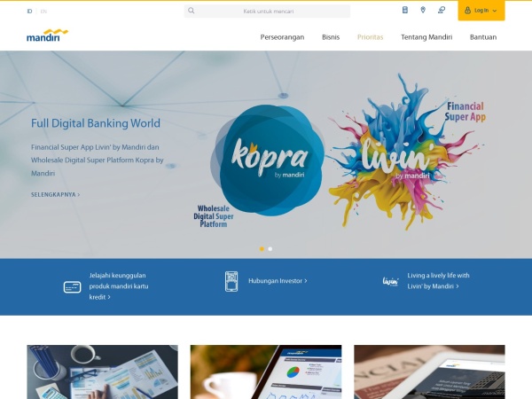Open the charts and glasses thumbnail card
Screen dimensions: 532x399
(x=103, y=372)
